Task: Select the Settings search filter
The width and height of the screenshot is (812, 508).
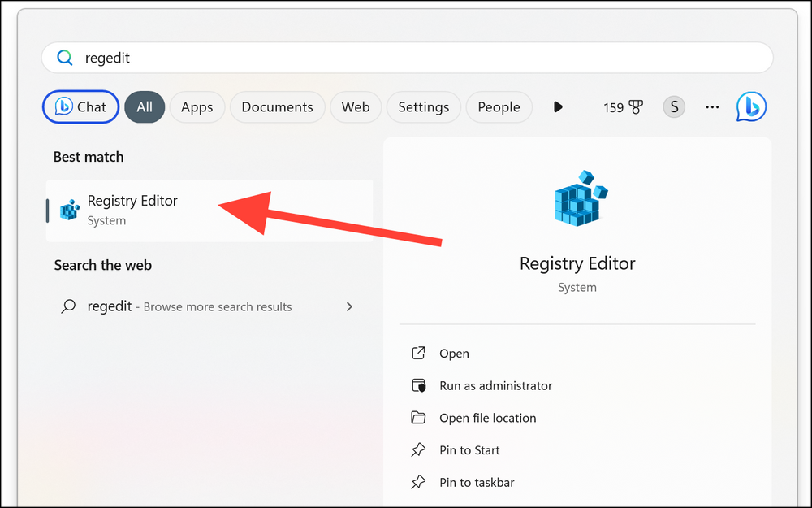Action: 423,106
